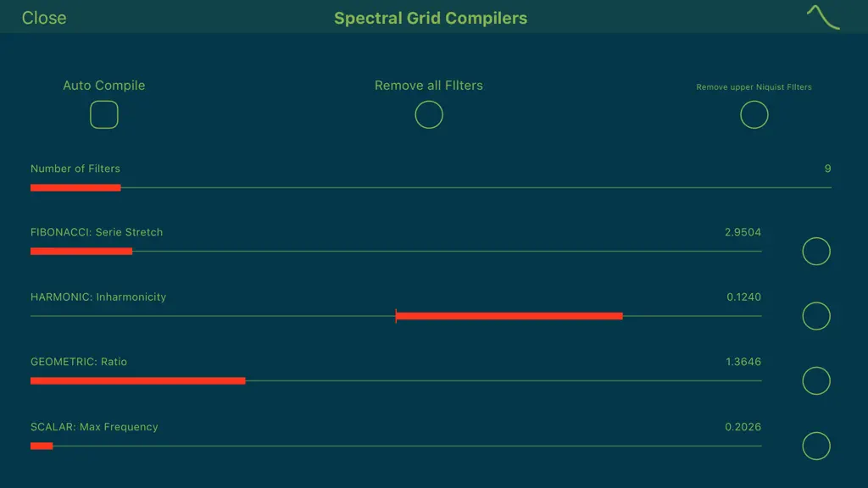
Task: Click the Number of Filters value 9
Action: point(827,169)
